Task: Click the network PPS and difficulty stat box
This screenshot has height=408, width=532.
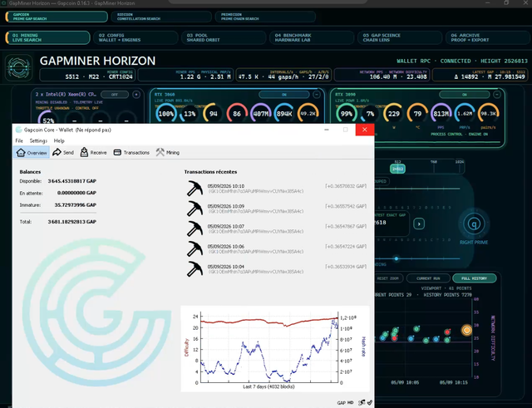Action: [382, 75]
